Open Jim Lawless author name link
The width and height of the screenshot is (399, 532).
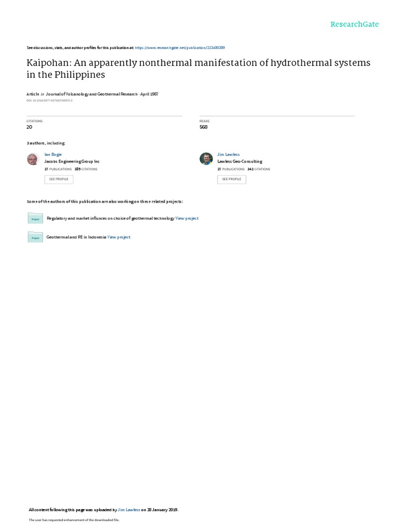coord(229,154)
